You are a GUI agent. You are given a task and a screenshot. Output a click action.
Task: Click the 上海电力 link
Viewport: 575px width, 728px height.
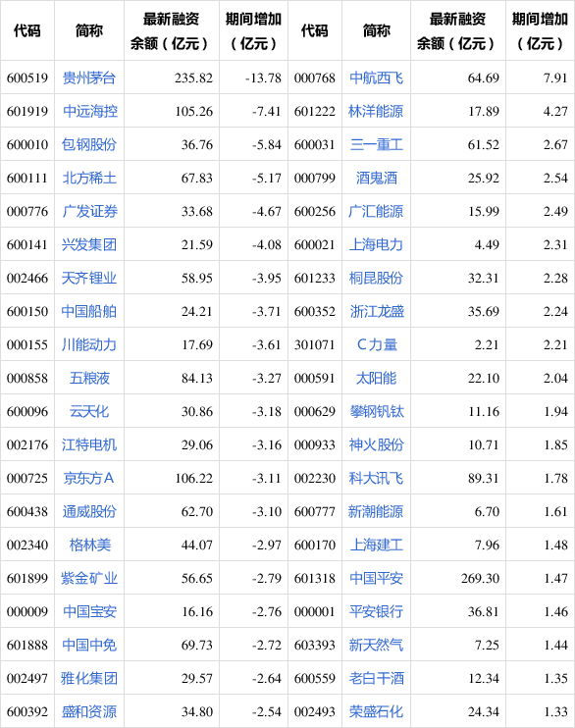tap(376, 244)
